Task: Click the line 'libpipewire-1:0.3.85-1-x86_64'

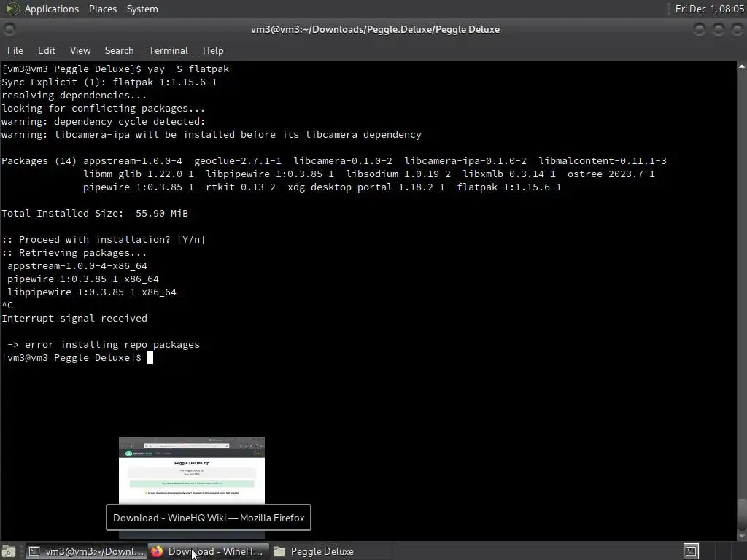Action: point(92,292)
